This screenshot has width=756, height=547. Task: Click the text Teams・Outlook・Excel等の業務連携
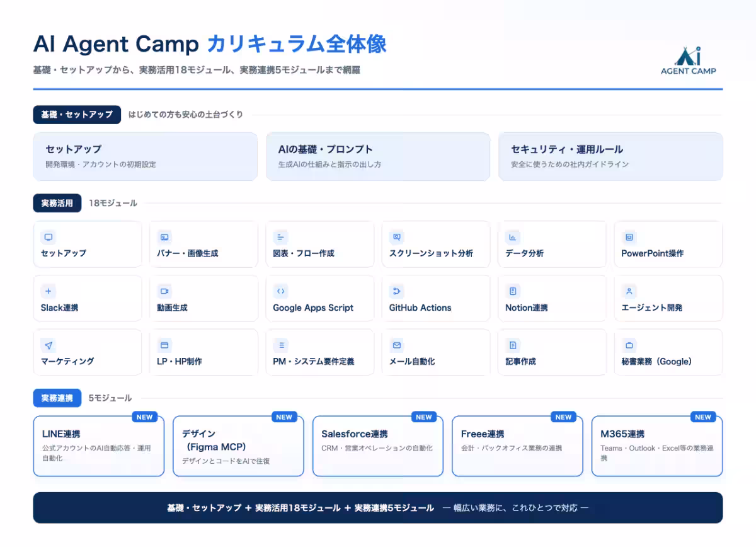tap(657, 453)
